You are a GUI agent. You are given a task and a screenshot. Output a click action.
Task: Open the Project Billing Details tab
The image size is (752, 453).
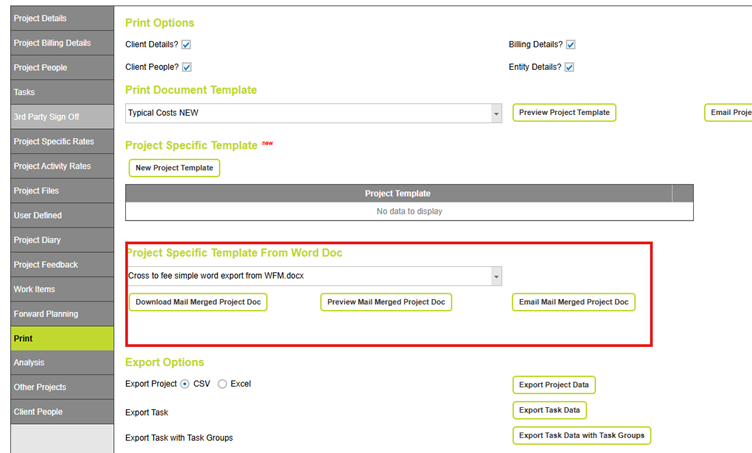point(54,43)
